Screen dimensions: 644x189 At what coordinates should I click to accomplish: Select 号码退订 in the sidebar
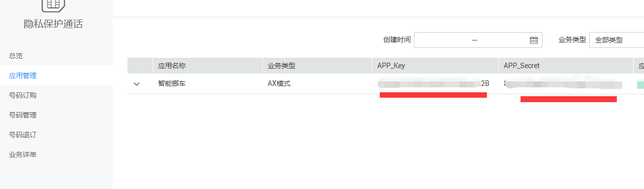coord(23,135)
